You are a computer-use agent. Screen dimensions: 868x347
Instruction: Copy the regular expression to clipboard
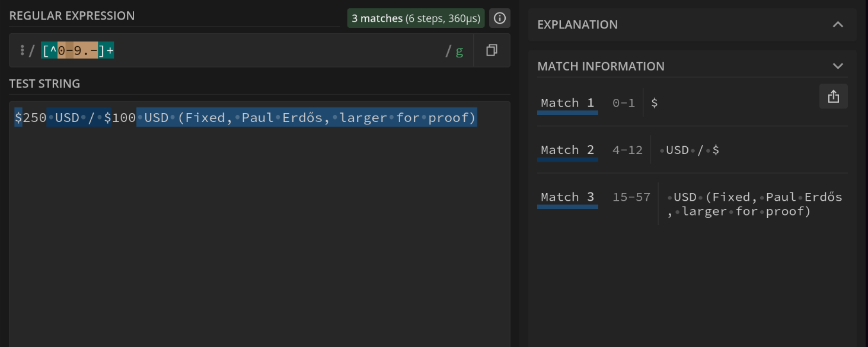pos(492,50)
